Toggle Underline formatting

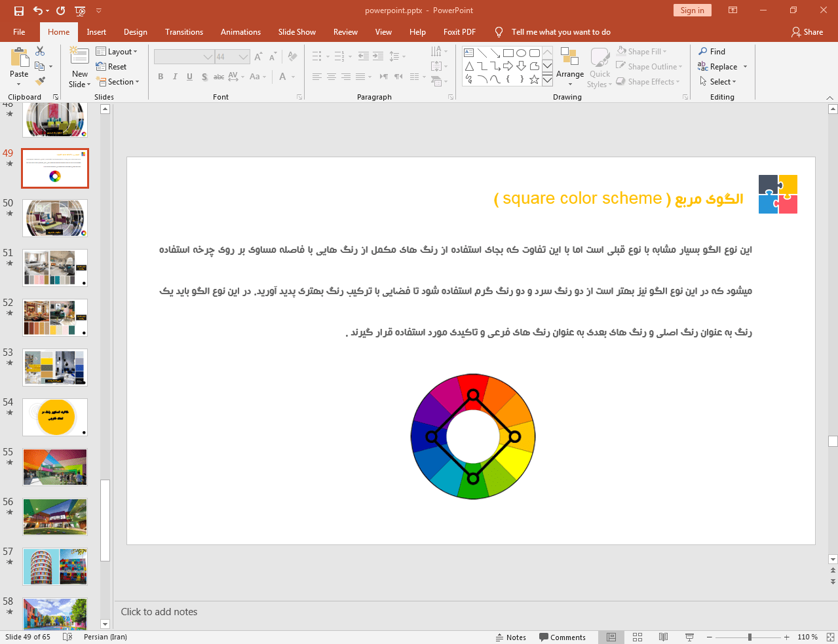pyautogui.click(x=189, y=77)
